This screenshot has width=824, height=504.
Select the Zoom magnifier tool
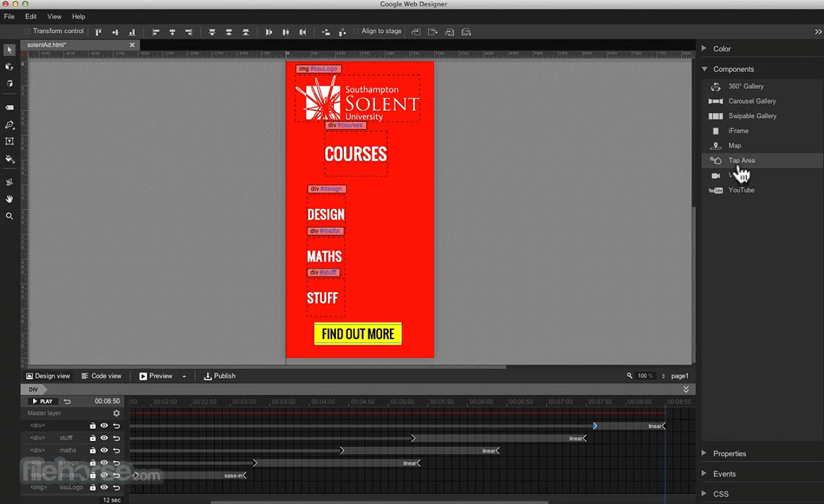coord(9,216)
